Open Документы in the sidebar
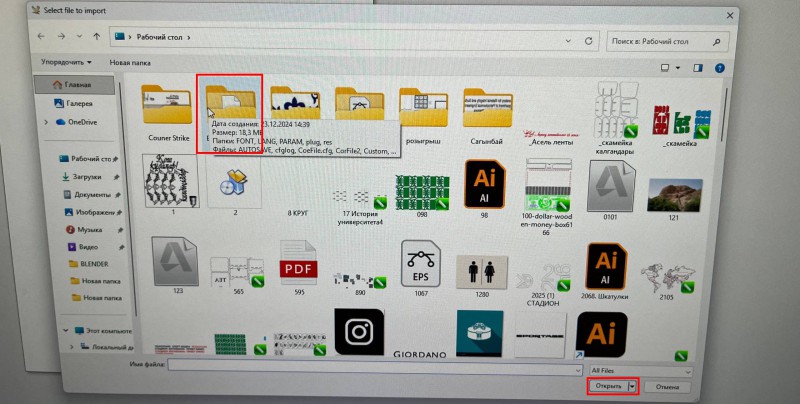 [87, 195]
